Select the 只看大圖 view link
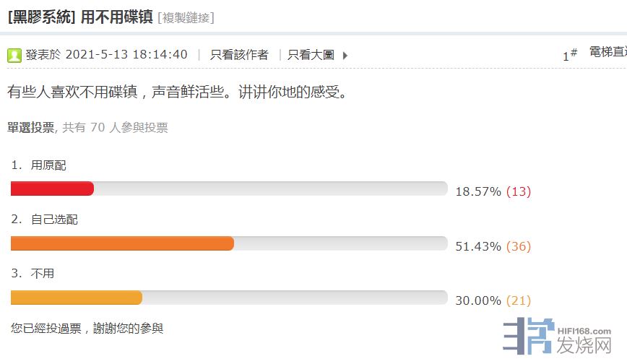This screenshot has height=364, width=627. (311, 55)
